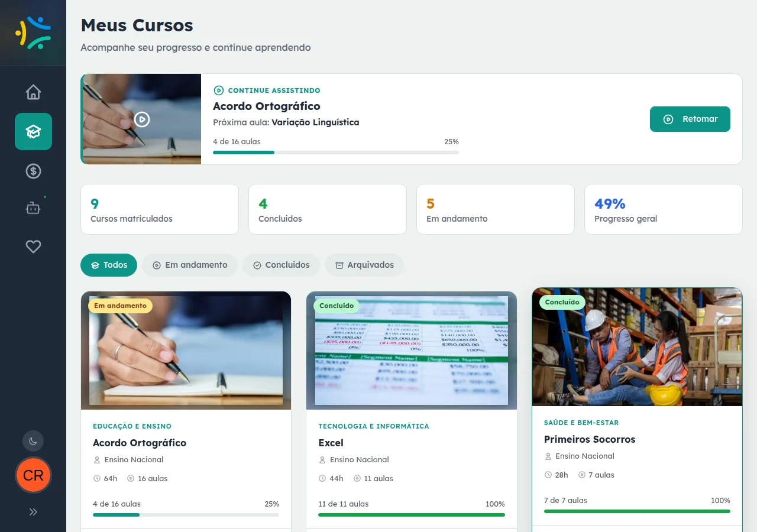Click the Acordo Ortográfico card title

tap(140, 443)
